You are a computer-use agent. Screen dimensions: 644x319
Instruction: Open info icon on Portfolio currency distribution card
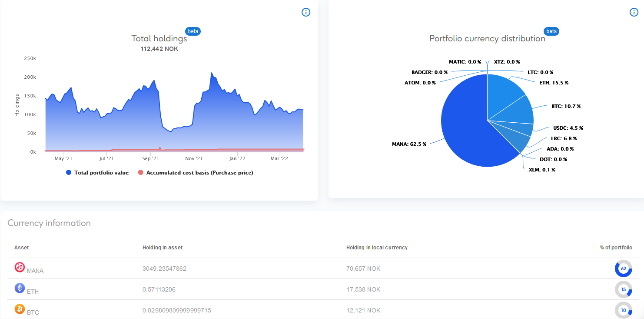coord(634,12)
